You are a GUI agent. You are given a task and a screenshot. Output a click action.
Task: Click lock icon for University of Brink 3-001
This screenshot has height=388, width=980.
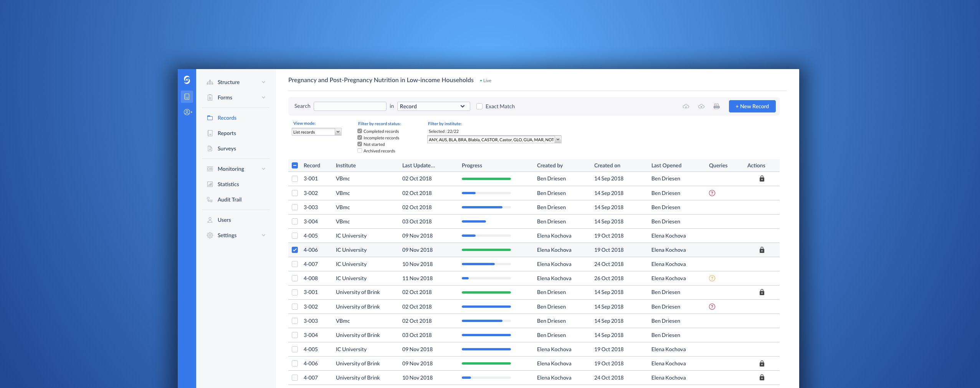pos(762,292)
